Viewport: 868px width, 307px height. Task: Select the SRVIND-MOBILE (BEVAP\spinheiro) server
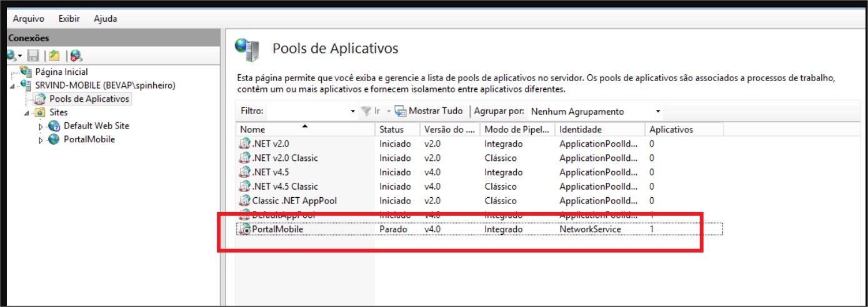click(106, 85)
